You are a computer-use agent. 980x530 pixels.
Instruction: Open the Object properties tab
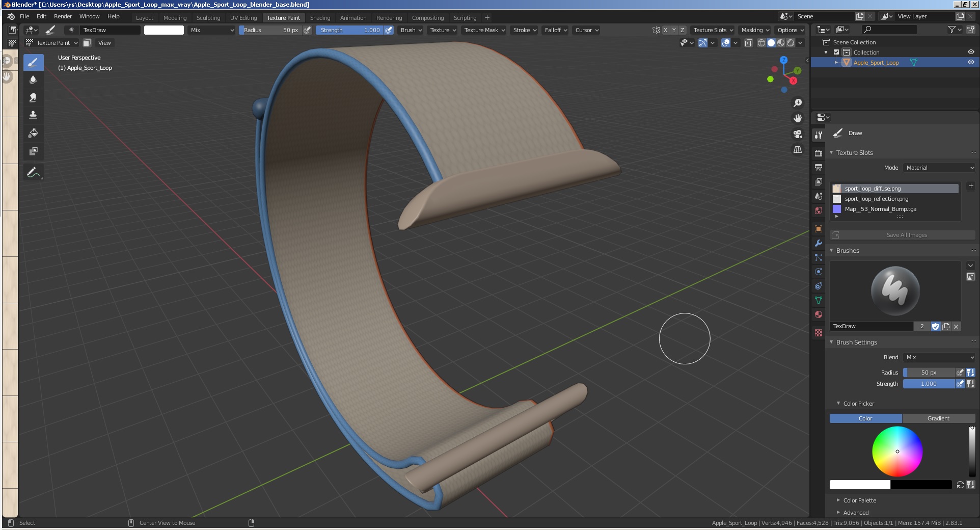[x=819, y=229]
